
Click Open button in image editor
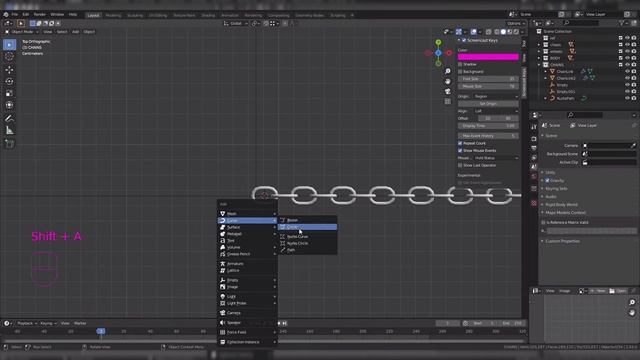pos(618,291)
